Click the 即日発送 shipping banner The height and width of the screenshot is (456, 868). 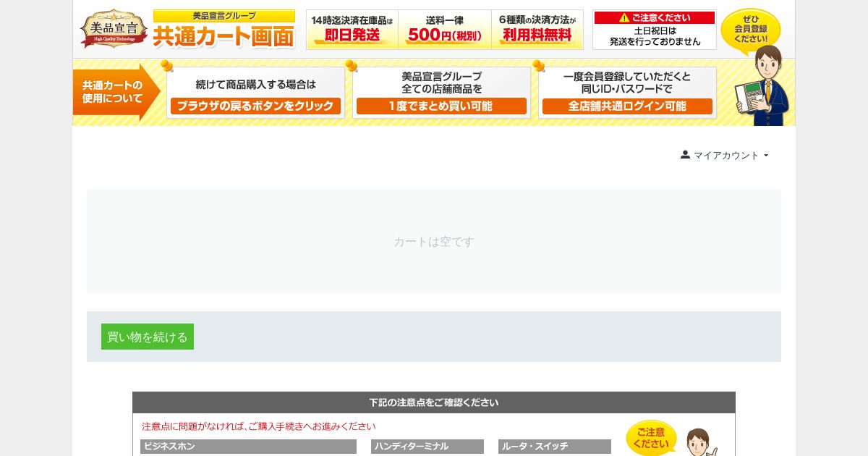pos(352,30)
